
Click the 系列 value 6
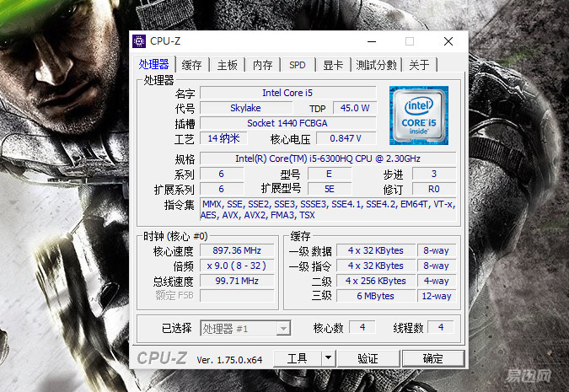click(x=222, y=175)
